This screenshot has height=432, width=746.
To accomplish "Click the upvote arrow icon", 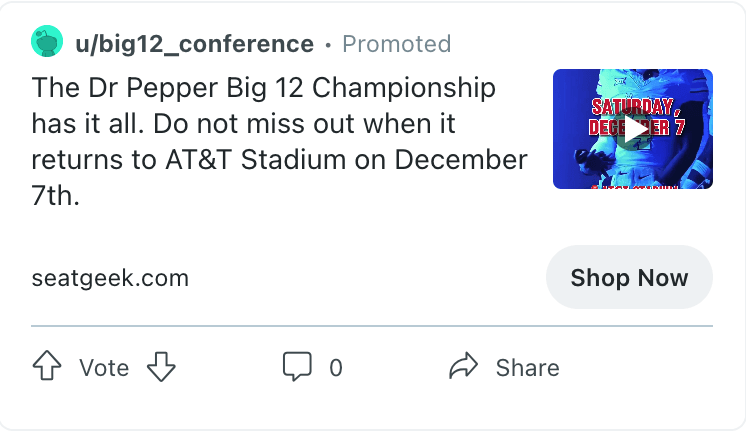I will point(48,367).
